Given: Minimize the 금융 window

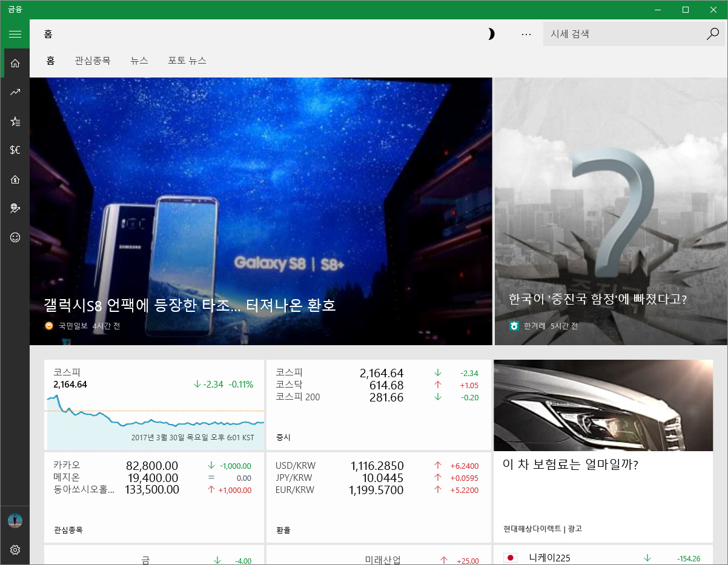Looking at the screenshot, I should click(658, 10).
